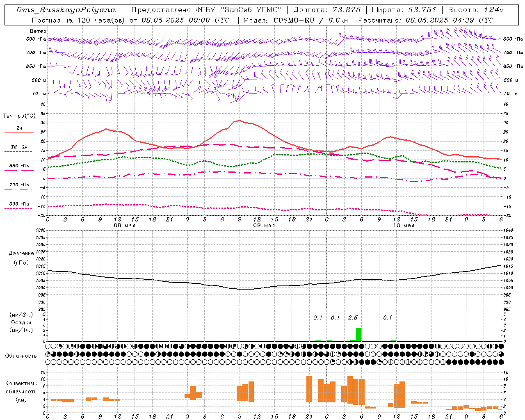Viewport: 525px width, 420px height.
Task: Click the '700 гПа' temperature legend entry
Action: click(x=19, y=185)
